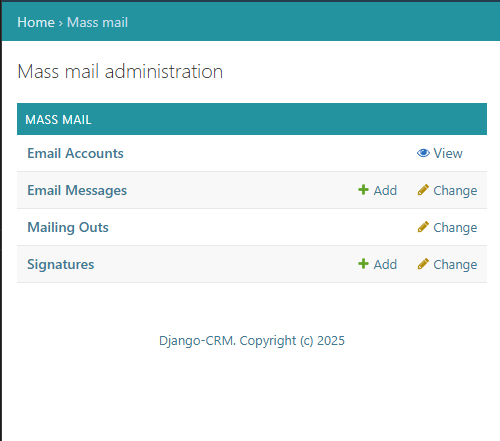Click the pencil icon in Signatures row
The height and width of the screenshot is (441, 500).
[x=423, y=264]
